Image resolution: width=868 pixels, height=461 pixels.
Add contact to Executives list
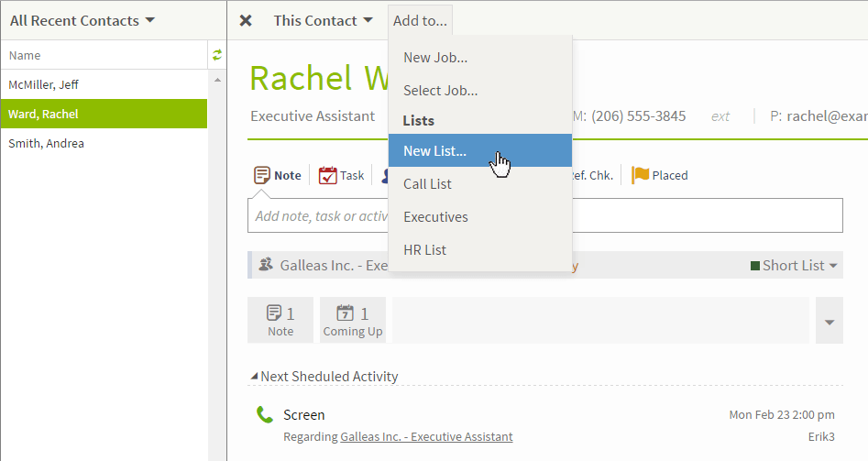pyautogui.click(x=480, y=217)
